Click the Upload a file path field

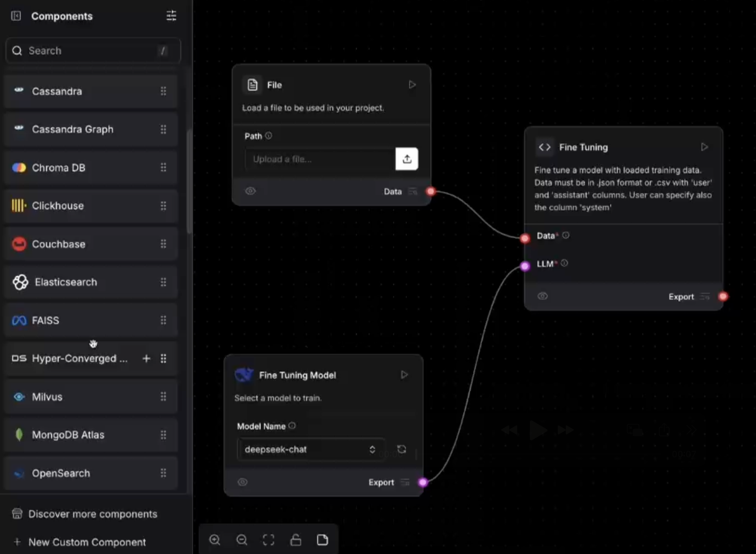coord(320,159)
